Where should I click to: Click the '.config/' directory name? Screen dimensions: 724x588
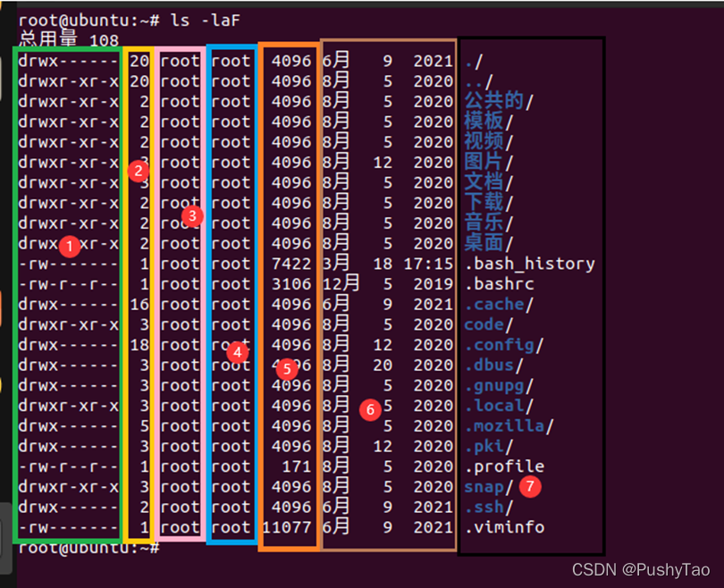pyautogui.click(x=504, y=345)
